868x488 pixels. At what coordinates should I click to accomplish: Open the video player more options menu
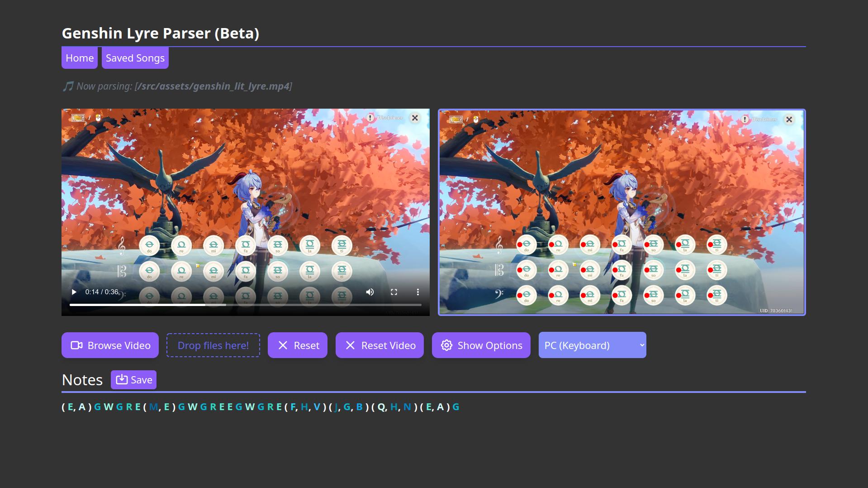coord(418,292)
